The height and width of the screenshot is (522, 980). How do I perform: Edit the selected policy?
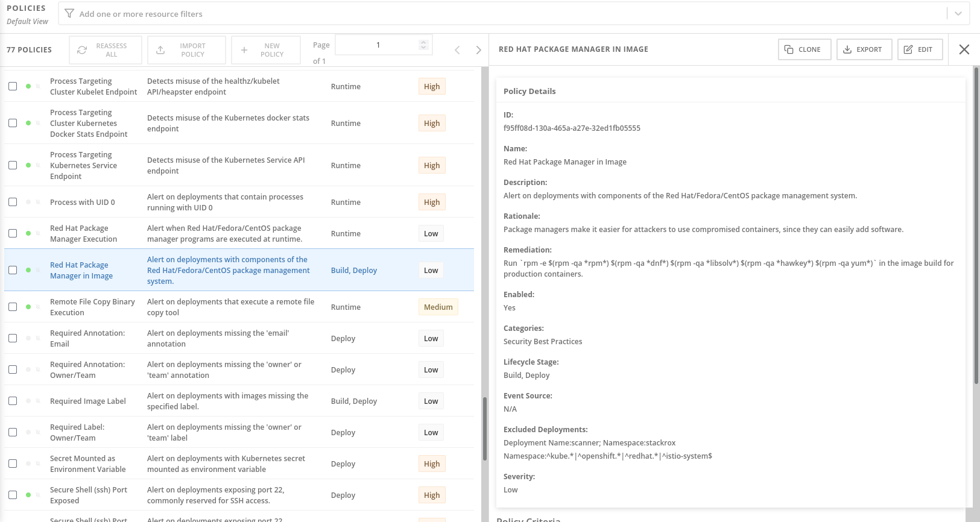point(919,49)
